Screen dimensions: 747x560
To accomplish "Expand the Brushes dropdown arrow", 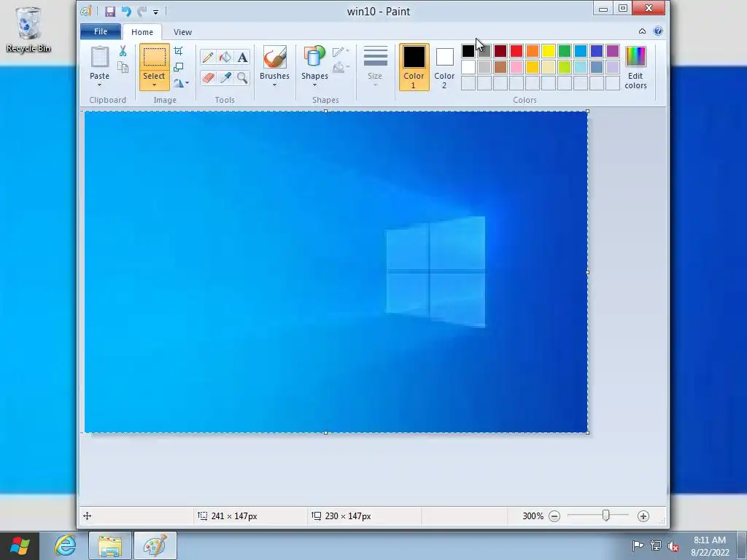I will (x=274, y=85).
